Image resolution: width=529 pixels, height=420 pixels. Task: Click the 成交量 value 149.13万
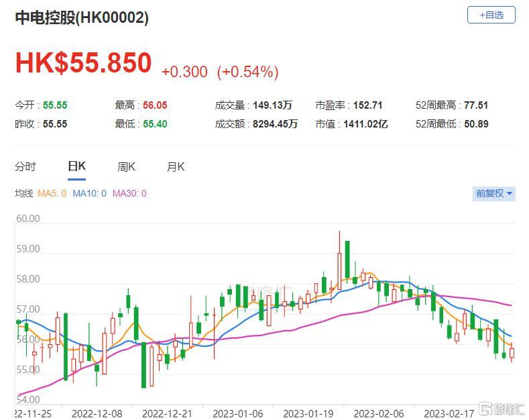tap(273, 105)
